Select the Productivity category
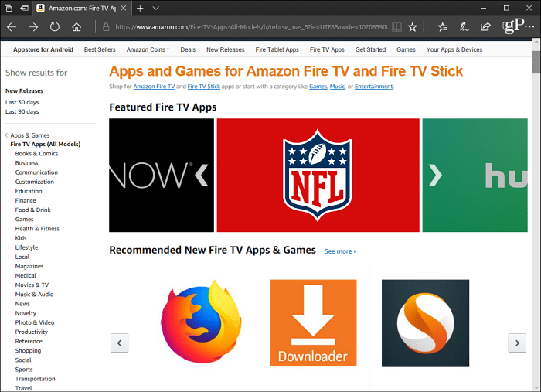Screen dimensions: 541x392 [32, 332]
